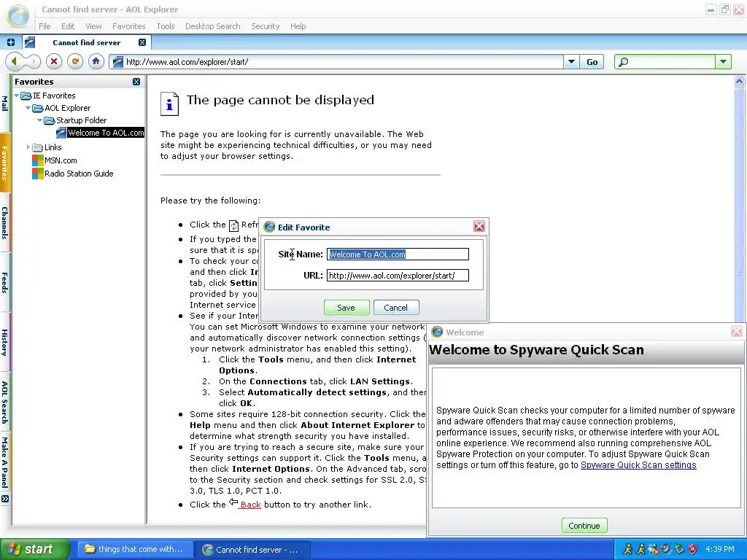This screenshot has height=560, width=747.
Task: Open the MSN.com favorite
Action: [x=61, y=160]
